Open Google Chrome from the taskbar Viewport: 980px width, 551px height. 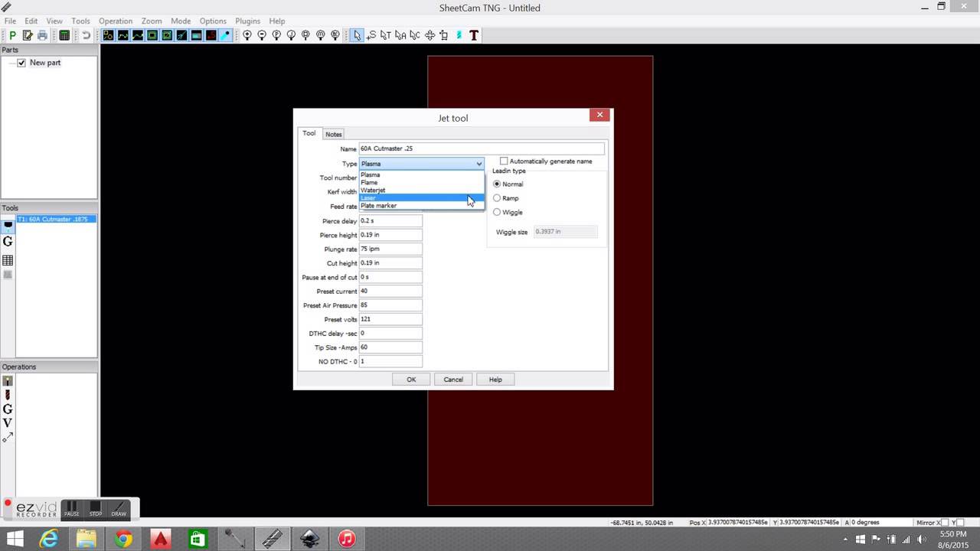click(x=123, y=539)
